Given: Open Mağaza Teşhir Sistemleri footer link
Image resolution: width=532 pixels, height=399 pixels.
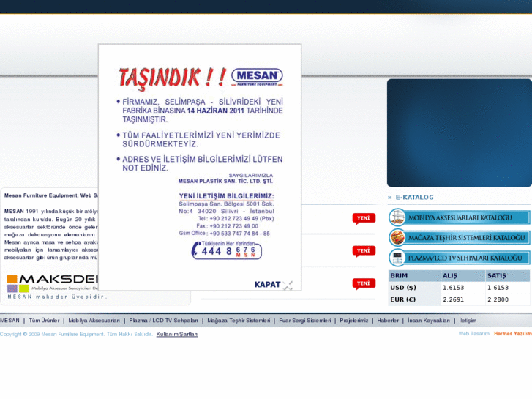Looking at the screenshot, I should (x=239, y=321).
